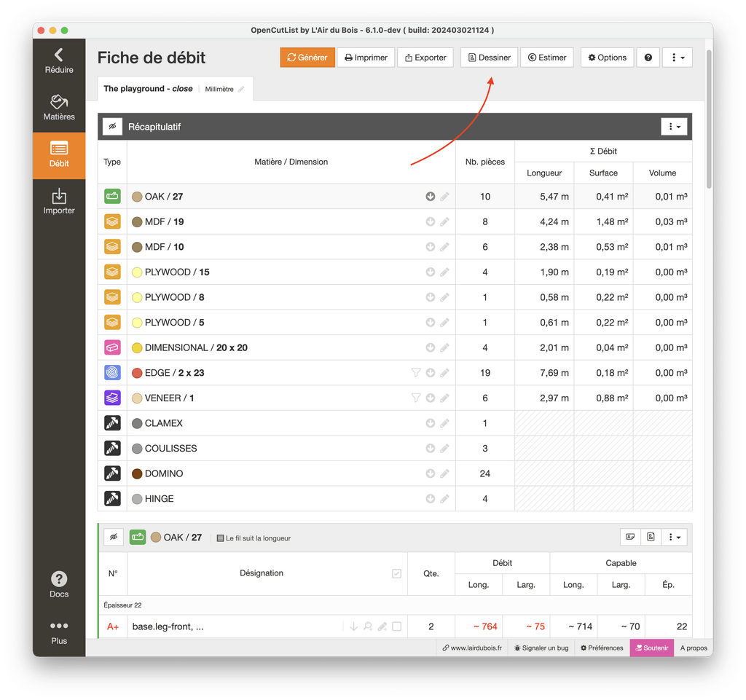746x700 pixels.
Task: Click the funnel filter icon on VENEER row
Action: 416,398
